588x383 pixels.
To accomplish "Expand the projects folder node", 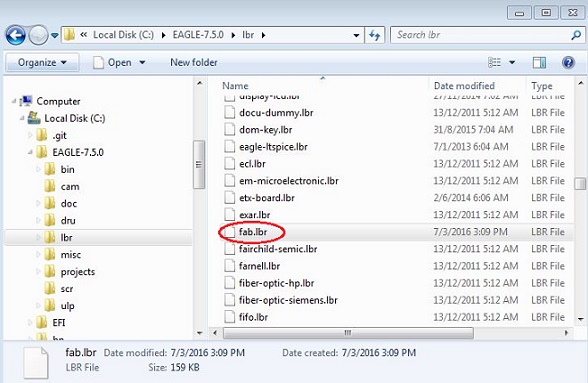I will (38, 272).
